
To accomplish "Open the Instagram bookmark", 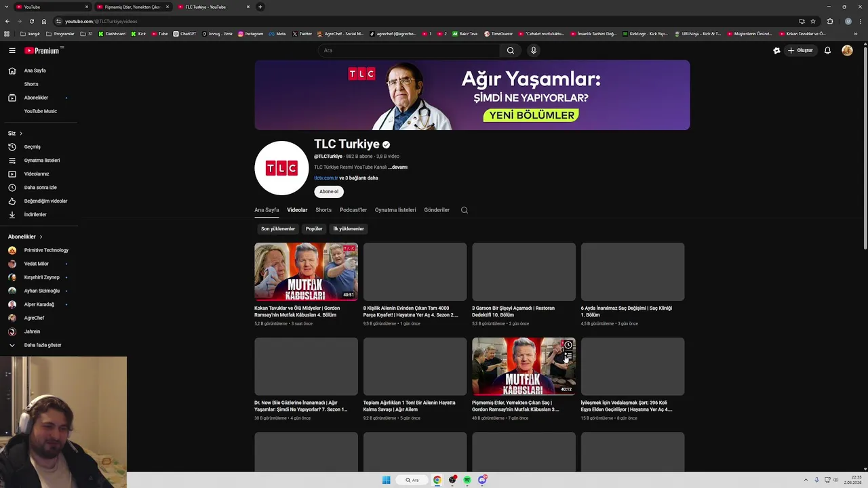I will 250,34.
